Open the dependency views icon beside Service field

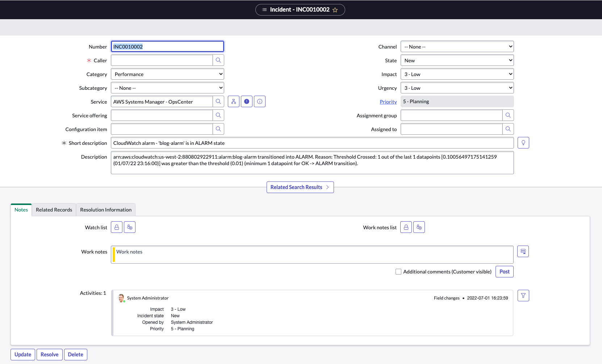(234, 101)
